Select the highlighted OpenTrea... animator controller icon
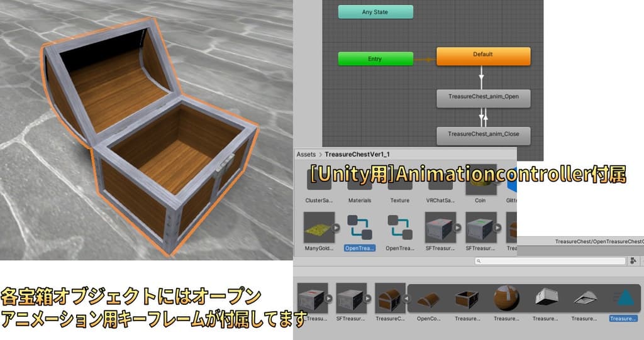Screen dimensions: 644x340 359,227
